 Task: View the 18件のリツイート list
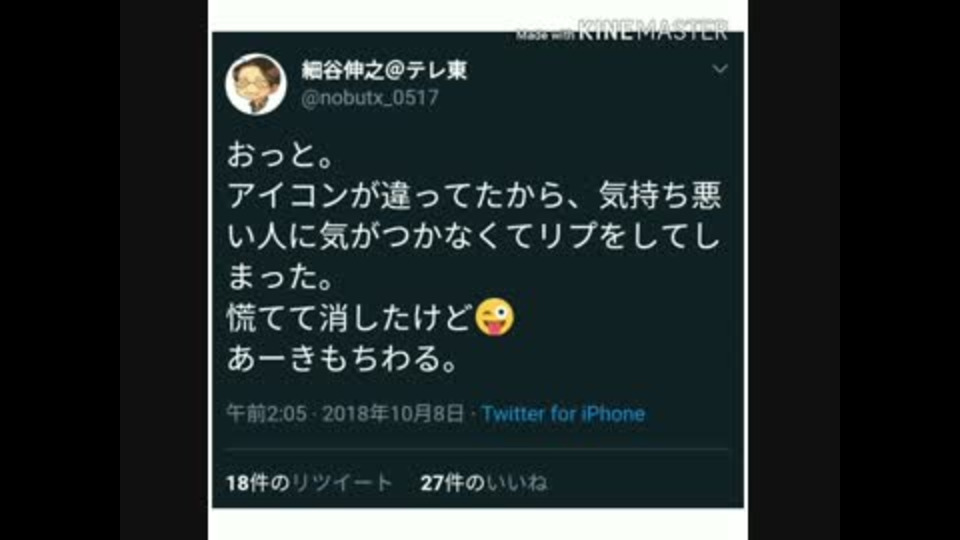(309, 483)
